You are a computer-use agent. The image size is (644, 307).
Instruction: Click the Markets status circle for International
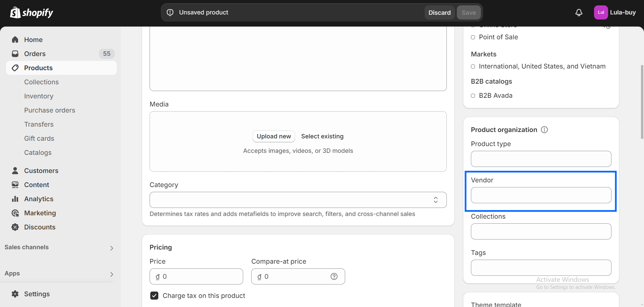[x=473, y=67]
